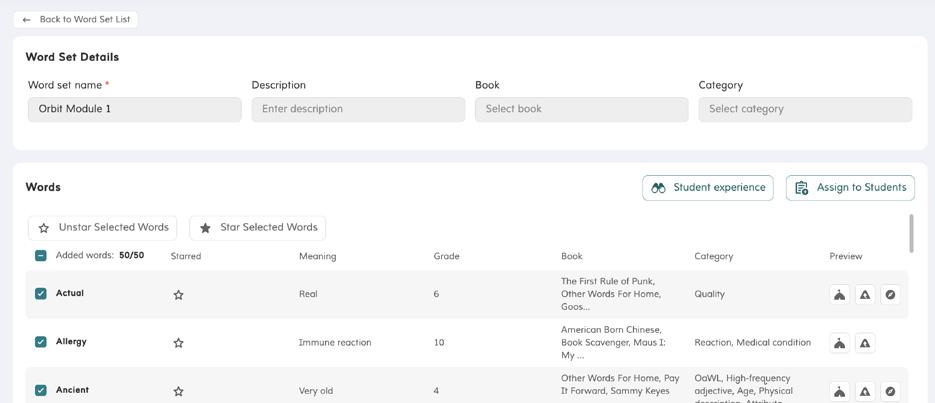Viewport: 935px width, 403px height.
Task: Click the Star Selected Words button
Action: (x=257, y=228)
